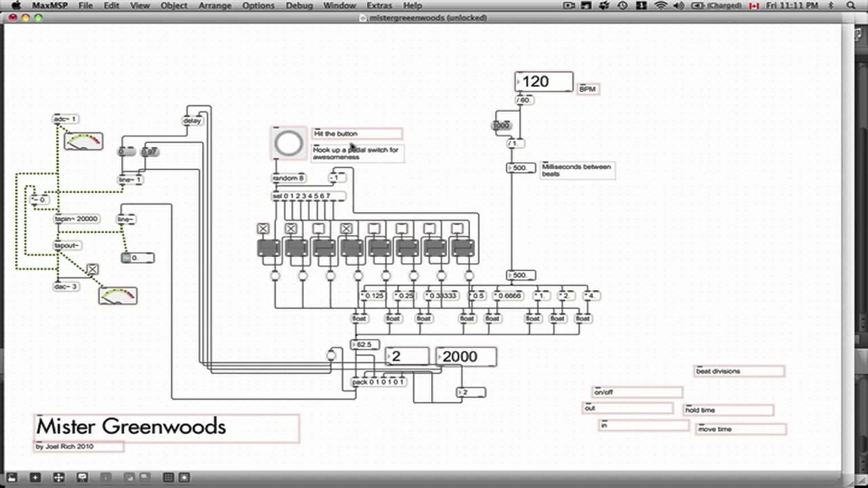Viewport: 868px width, 488px height.
Task: Toggle the checked box above first gswitch
Action: [x=263, y=228]
